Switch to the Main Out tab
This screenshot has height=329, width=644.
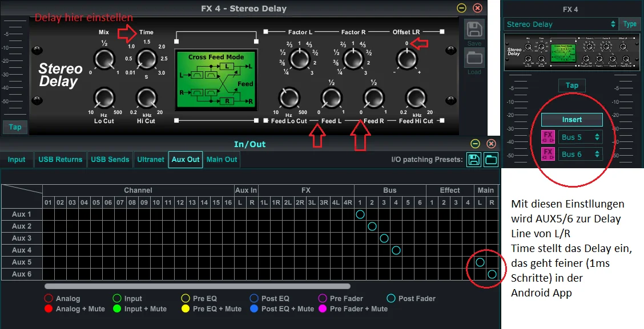pos(222,160)
